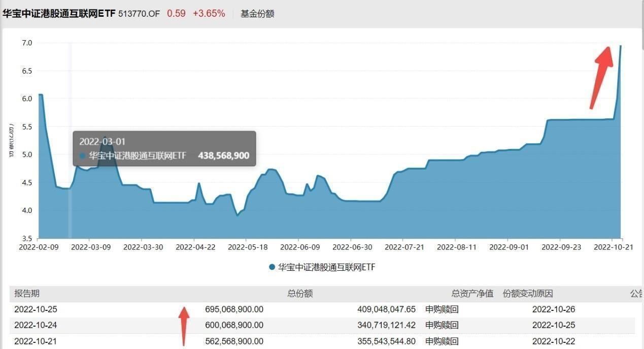The image size is (644, 349).
Task: Click the fund code 513770.OF
Action: pos(139,14)
